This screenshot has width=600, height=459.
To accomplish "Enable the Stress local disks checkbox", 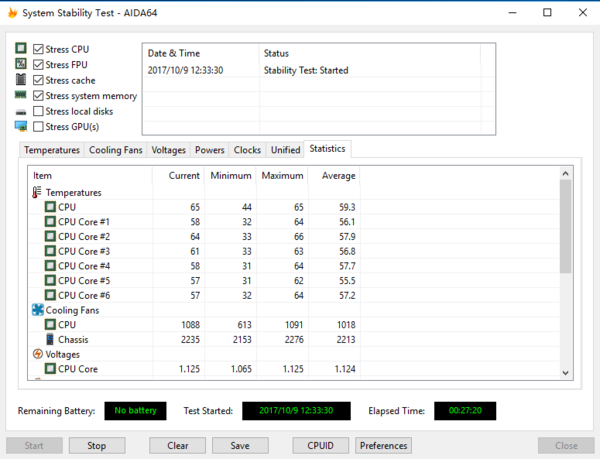I will pos(38,111).
